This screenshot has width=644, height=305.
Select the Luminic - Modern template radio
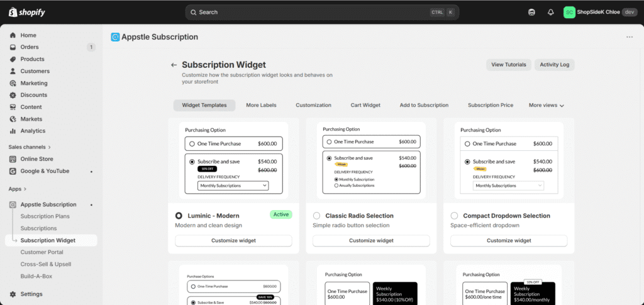pyautogui.click(x=179, y=216)
